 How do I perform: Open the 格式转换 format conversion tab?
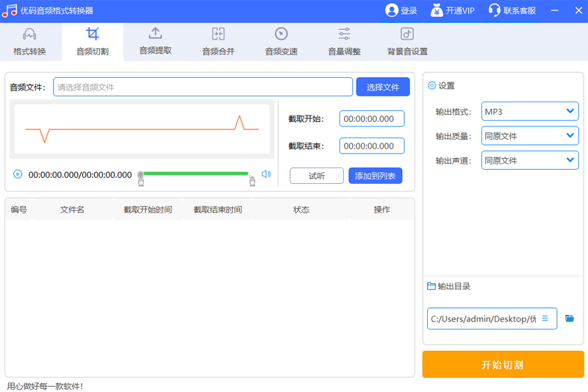(x=29, y=42)
